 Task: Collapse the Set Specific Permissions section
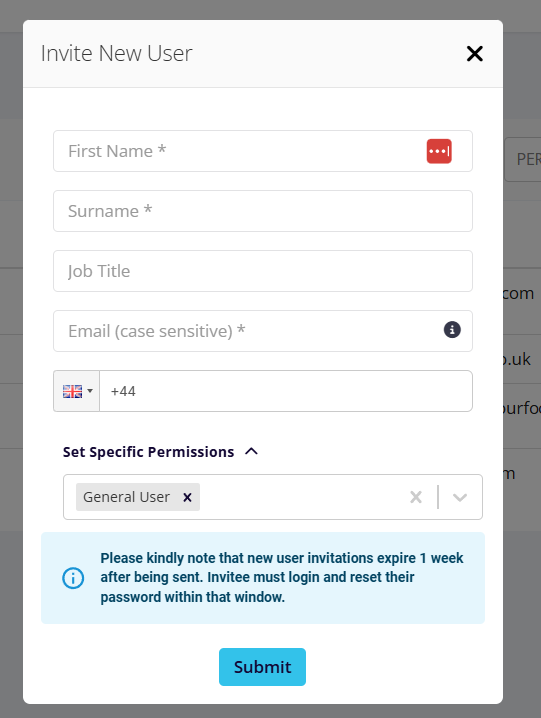click(x=251, y=451)
